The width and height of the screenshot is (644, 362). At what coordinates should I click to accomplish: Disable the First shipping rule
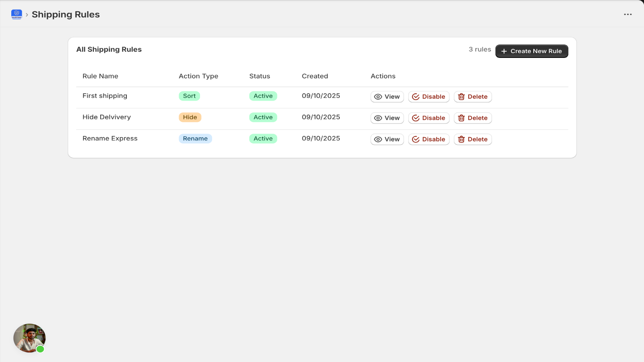[x=429, y=97]
